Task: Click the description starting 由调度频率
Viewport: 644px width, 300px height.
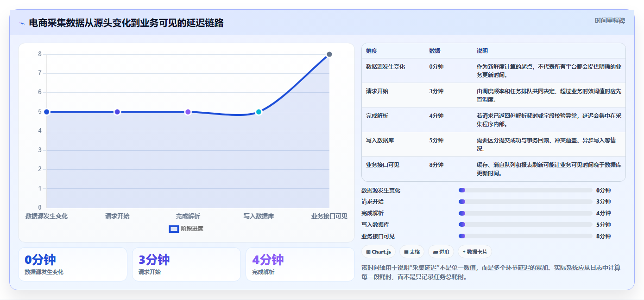Action: click(549, 95)
